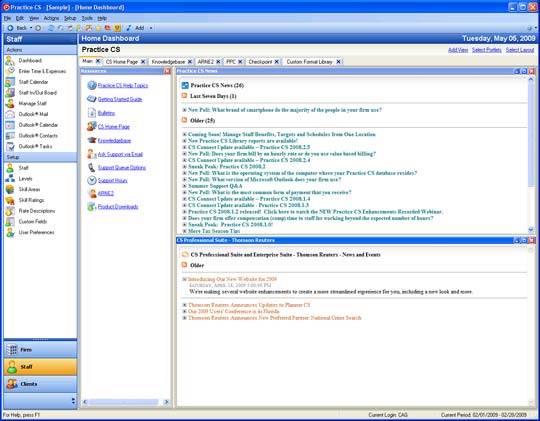Open Knowledgebase resource link
This screenshot has width=540, height=421.
(114, 141)
